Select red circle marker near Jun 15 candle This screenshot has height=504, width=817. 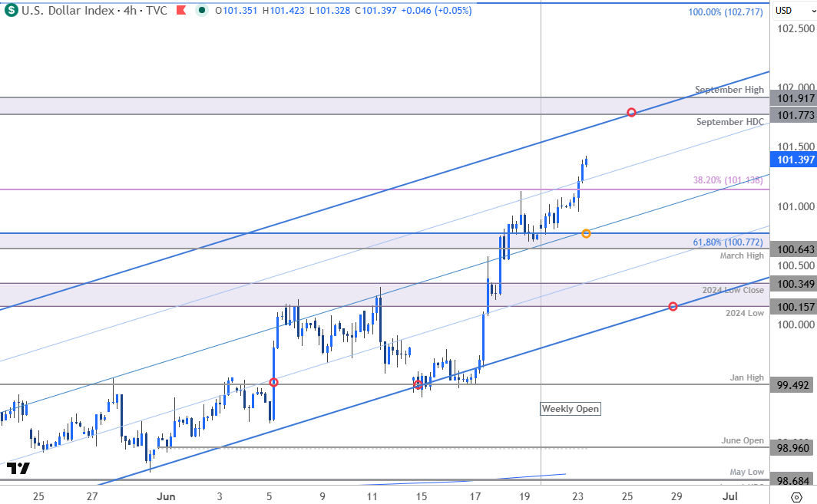(x=418, y=385)
